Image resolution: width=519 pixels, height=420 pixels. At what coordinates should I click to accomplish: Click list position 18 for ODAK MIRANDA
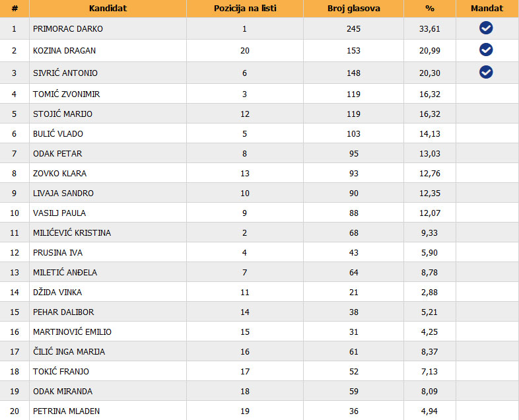coord(244,392)
